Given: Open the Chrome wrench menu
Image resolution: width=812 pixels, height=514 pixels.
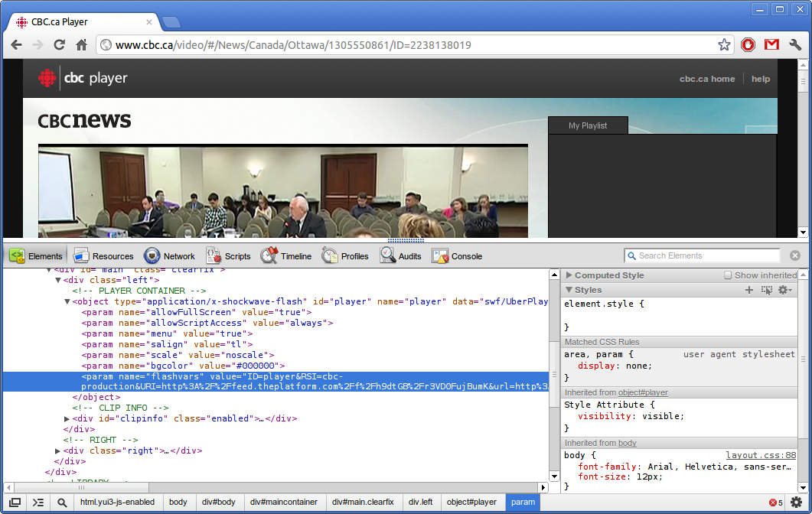Looking at the screenshot, I should 795,45.
